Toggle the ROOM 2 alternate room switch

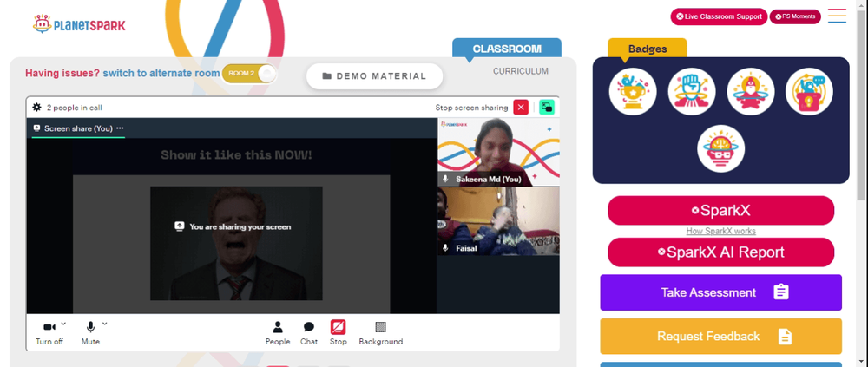249,74
